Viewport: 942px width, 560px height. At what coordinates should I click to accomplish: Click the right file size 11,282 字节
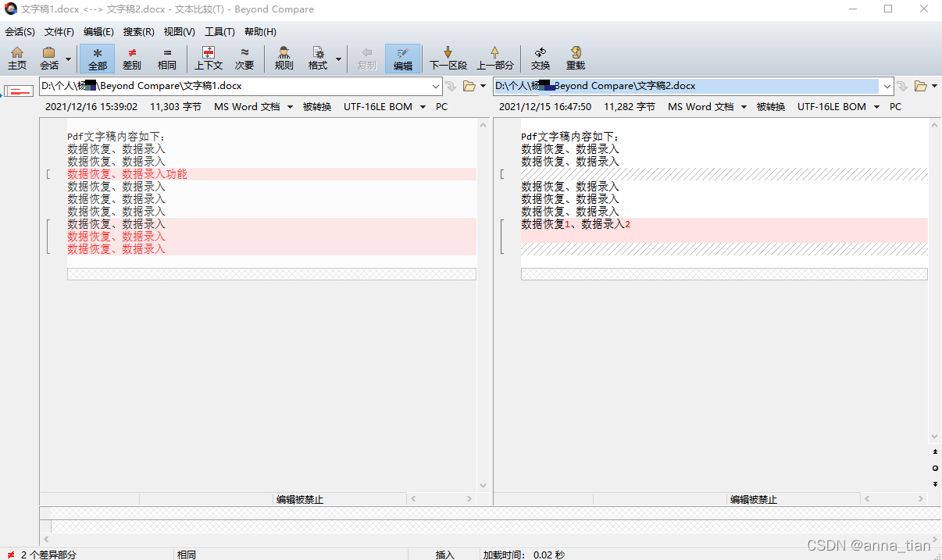629,107
